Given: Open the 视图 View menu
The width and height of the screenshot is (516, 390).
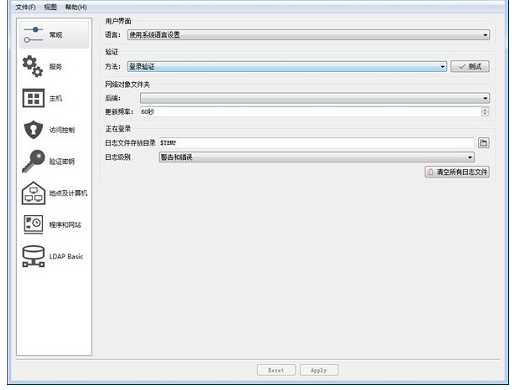Looking at the screenshot, I should pos(50,7).
